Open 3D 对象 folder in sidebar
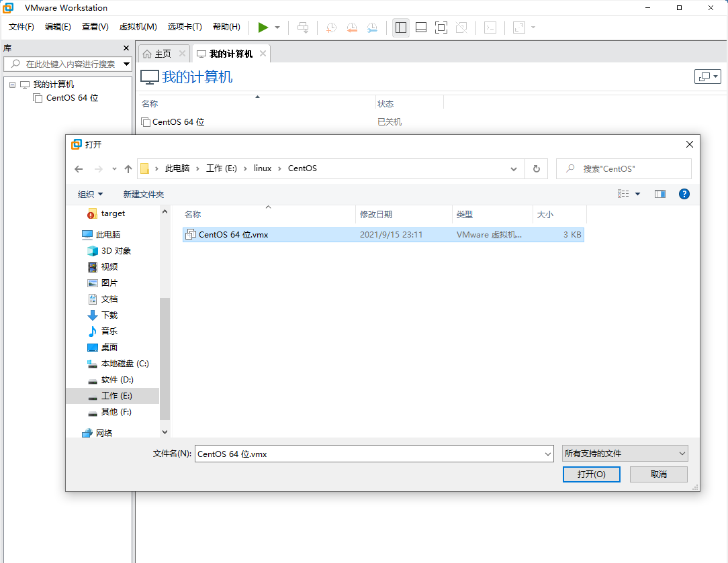Screen dimensions: 728x563 click(x=109, y=251)
